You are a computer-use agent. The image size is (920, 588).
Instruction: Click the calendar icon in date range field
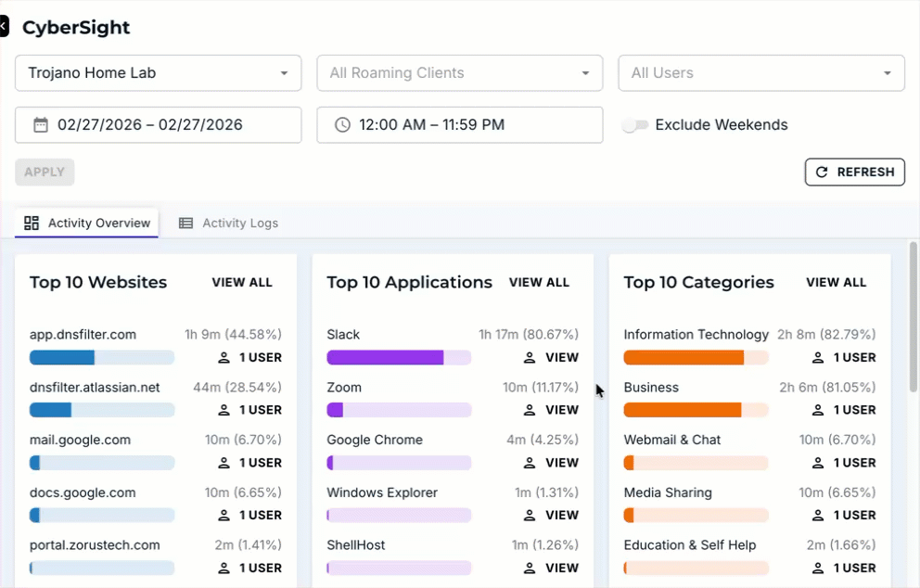41,125
